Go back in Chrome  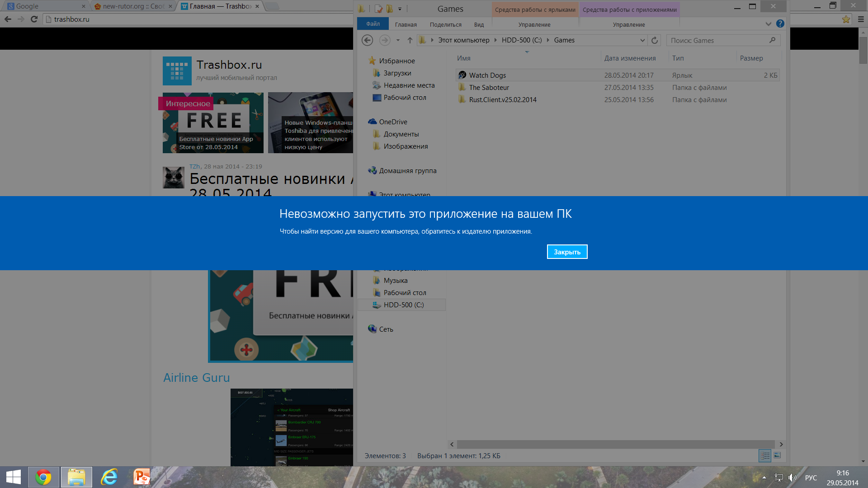pos(8,19)
